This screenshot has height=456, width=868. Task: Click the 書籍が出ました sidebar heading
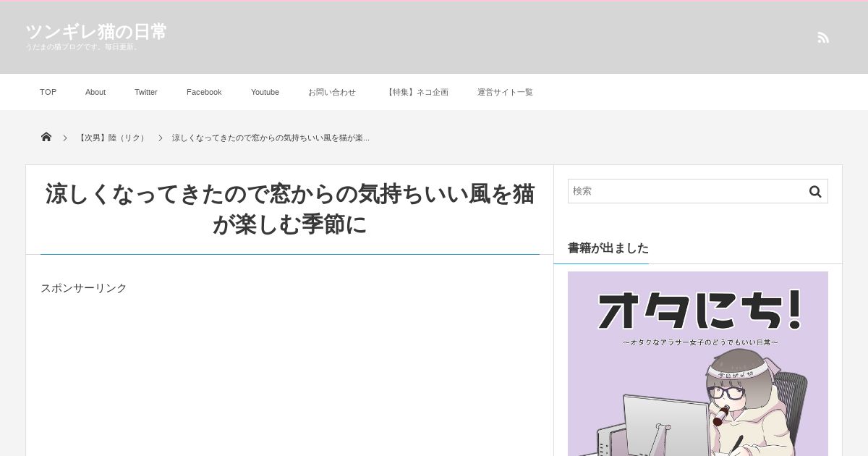click(608, 248)
